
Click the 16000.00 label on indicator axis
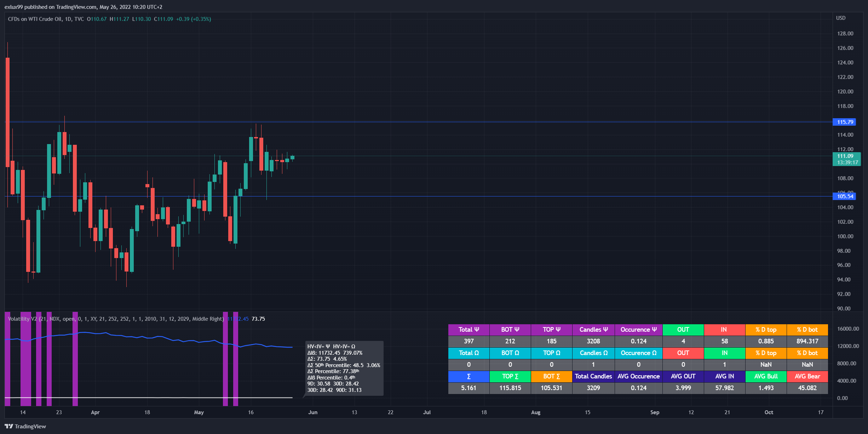848,329
